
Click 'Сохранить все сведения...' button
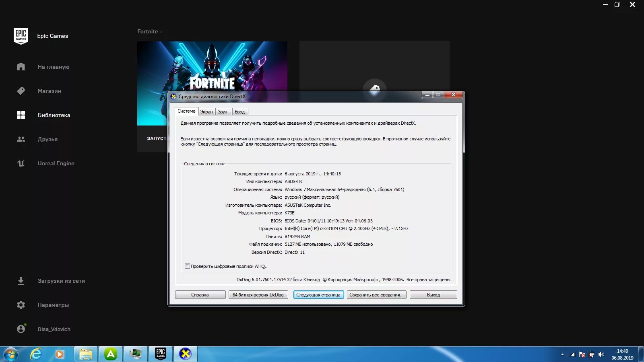point(376,295)
